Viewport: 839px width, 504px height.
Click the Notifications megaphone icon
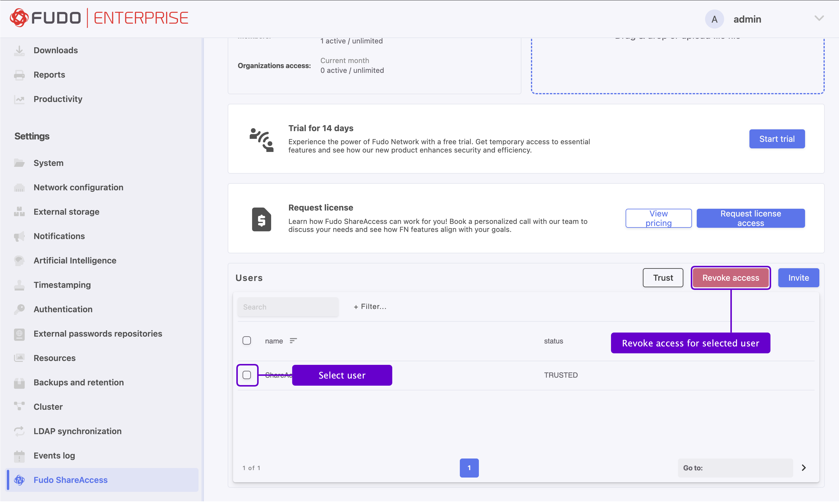19,236
